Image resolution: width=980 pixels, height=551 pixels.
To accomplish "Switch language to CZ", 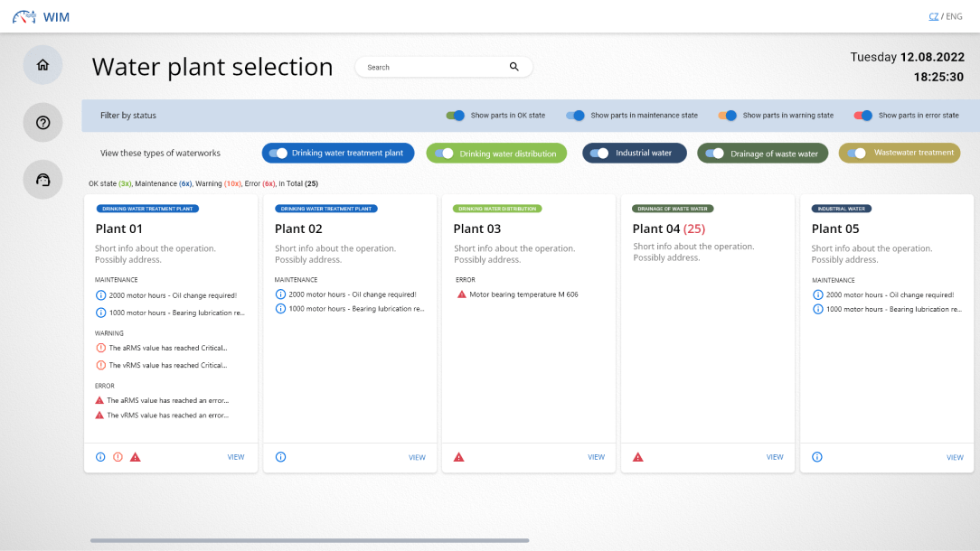I will pyautogui.click(x=933, y=16).
